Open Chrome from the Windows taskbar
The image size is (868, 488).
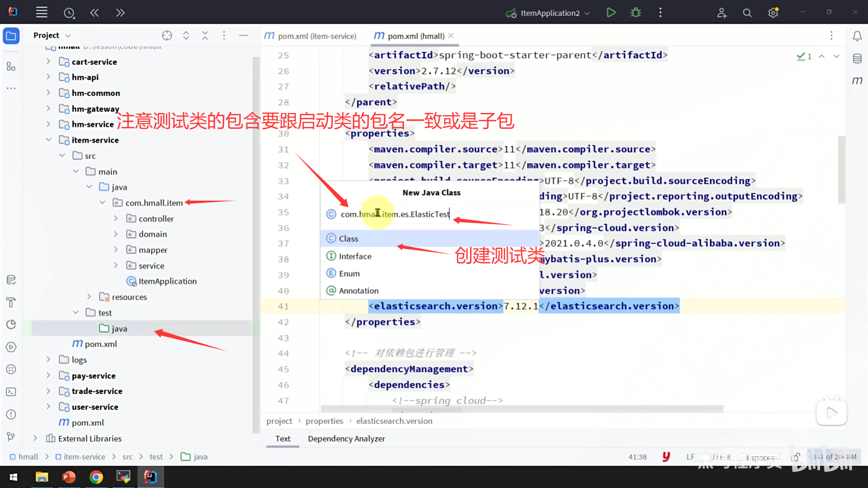point(96,477)
